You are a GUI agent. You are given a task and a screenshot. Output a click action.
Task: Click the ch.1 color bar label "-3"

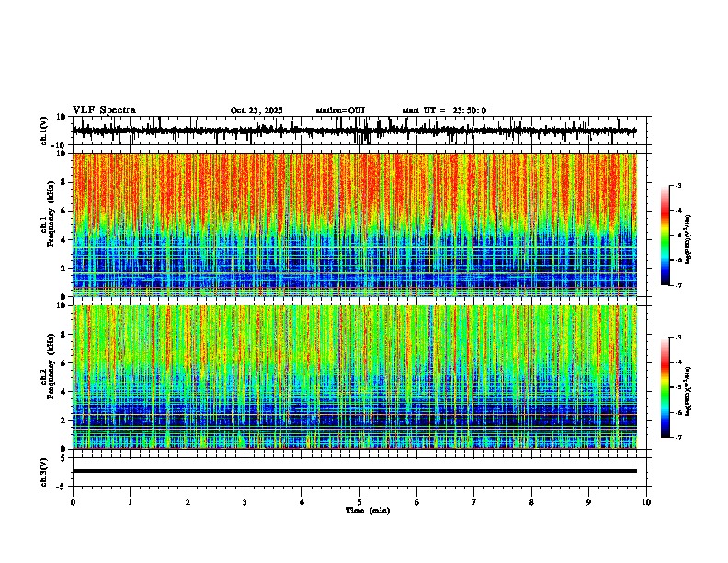678,185
